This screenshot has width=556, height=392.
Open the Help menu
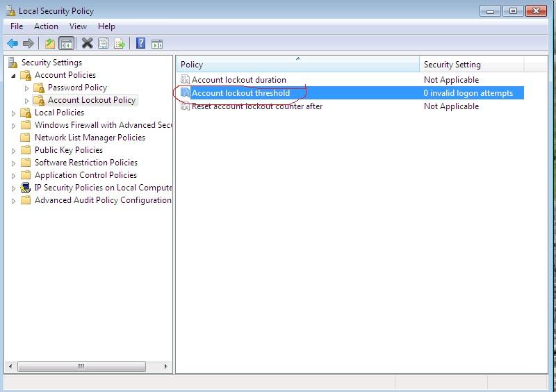click(106, 26)
